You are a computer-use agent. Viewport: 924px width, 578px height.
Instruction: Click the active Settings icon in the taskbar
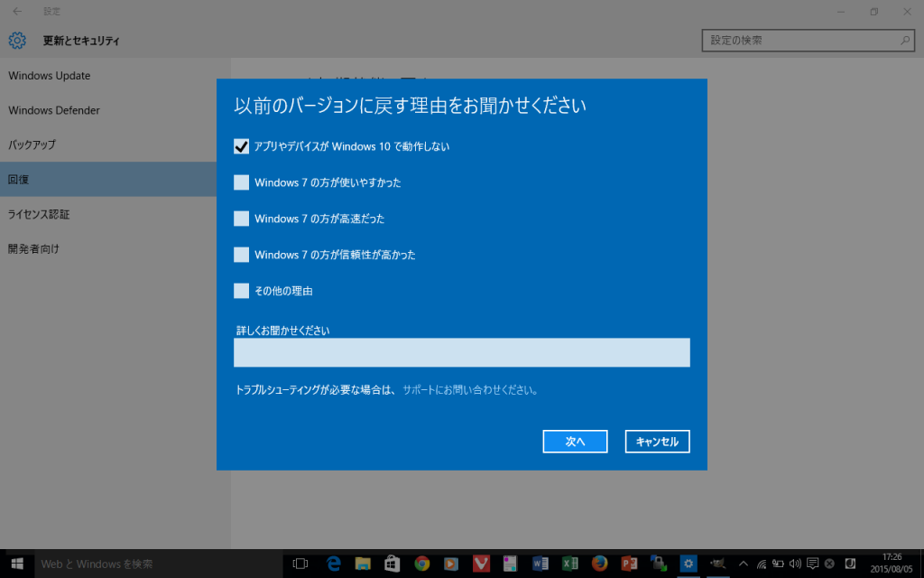(688, 564)
